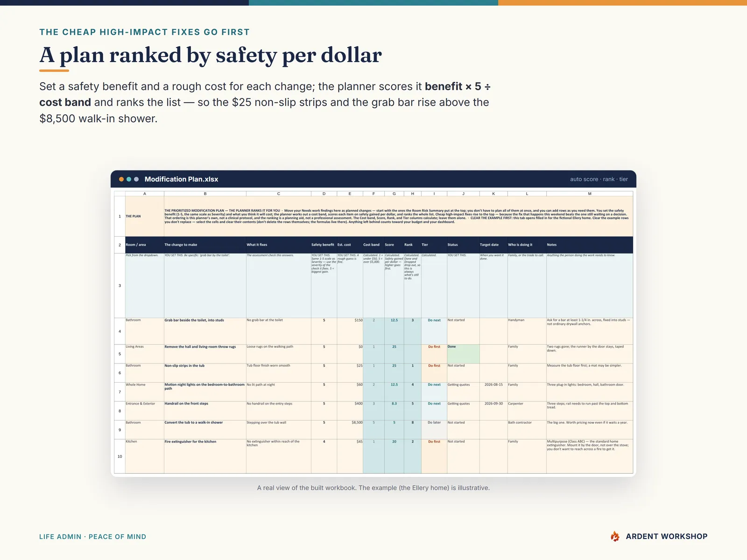Click the workbook caption below the screenshot
The height and width of the screenshot is (560, 747).
click(373, 488)
